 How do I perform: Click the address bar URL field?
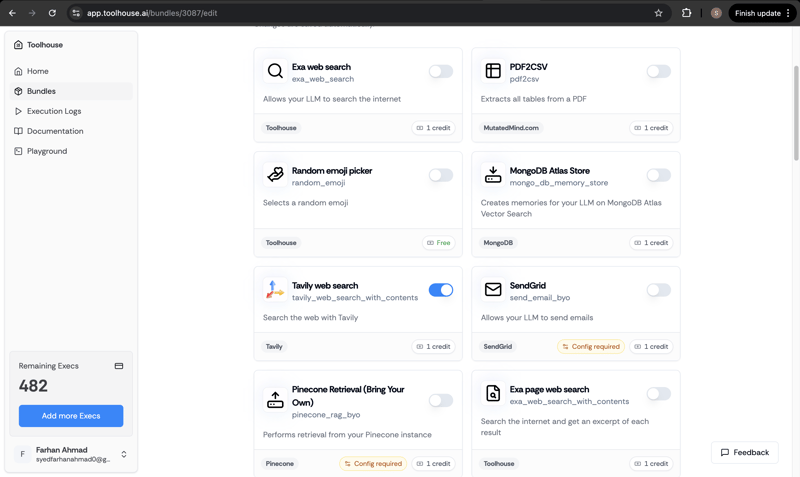tap(367, 13)
